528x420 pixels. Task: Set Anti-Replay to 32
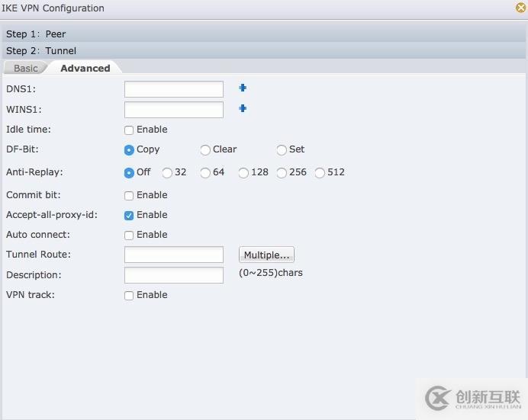click(167, 173)
